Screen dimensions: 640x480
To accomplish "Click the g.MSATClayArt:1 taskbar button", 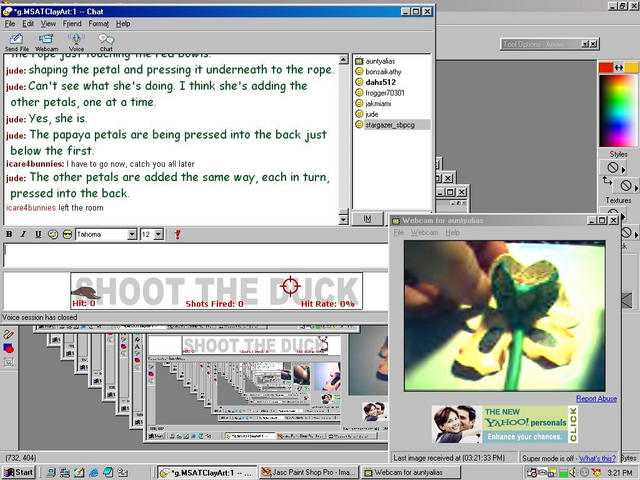I will point(207,473).
